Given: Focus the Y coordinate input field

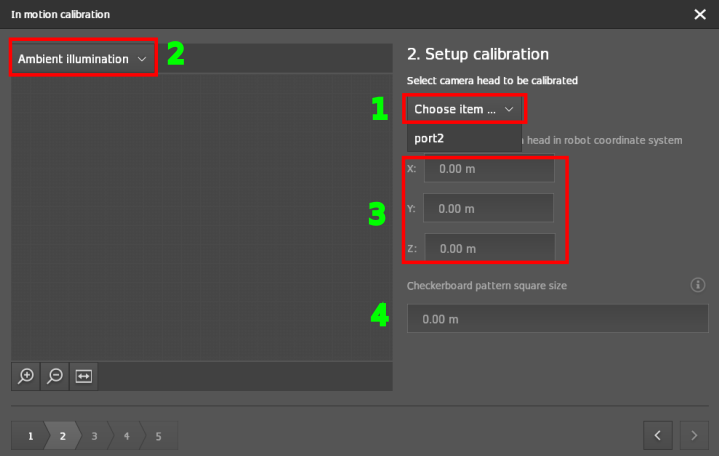Looking at the screenshot, I should pos(489,209).
